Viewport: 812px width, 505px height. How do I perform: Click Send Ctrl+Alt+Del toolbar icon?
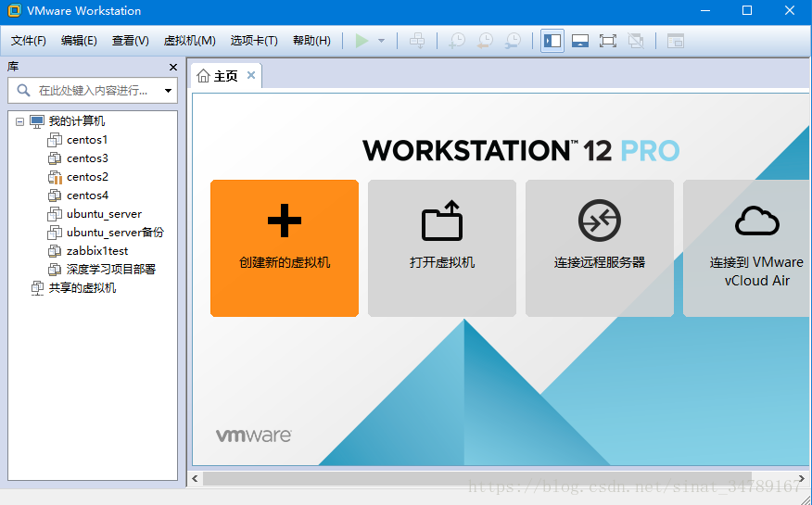(417, 41)
